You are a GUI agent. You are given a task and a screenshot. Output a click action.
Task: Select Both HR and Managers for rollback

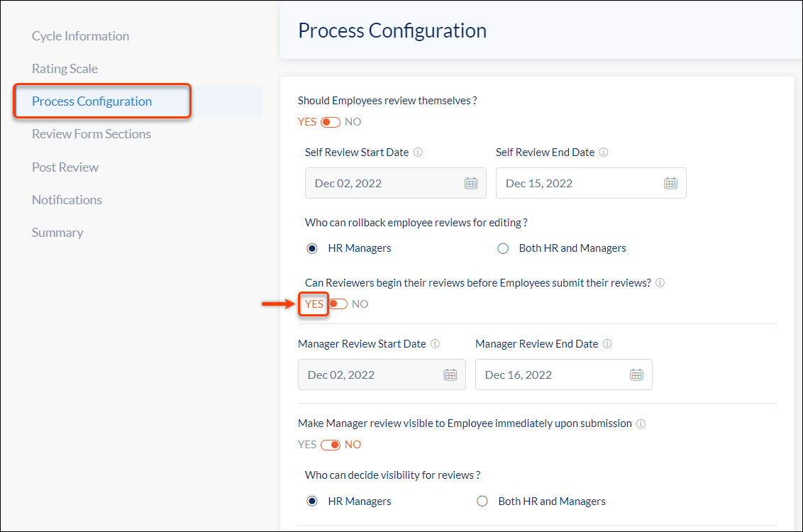(503, 248)
